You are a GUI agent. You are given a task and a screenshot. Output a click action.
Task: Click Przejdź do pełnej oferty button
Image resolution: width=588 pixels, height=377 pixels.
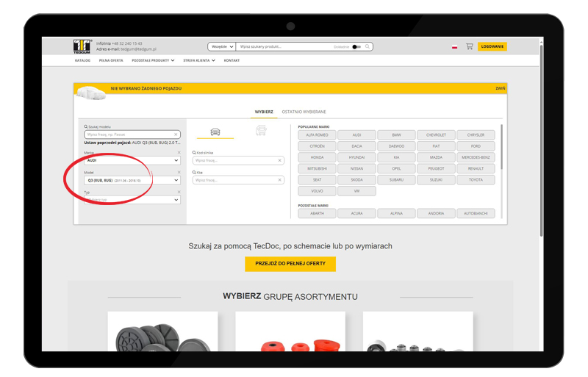(290, 264)
